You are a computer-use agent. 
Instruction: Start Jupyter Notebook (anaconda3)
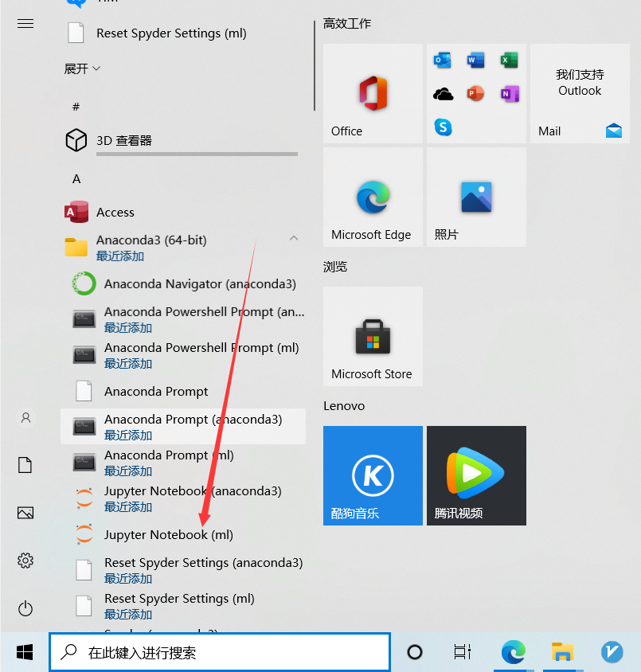pyautogui.click(x=182, y=498)
